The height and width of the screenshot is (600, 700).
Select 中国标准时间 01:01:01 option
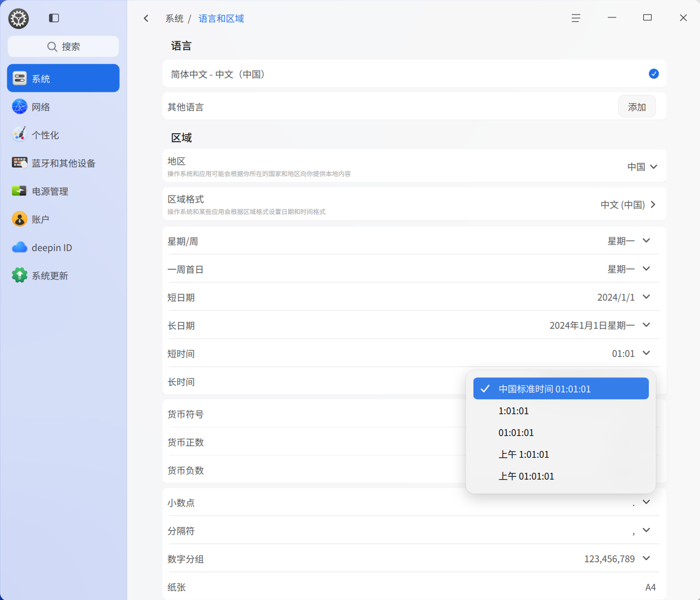click(561, 389)
